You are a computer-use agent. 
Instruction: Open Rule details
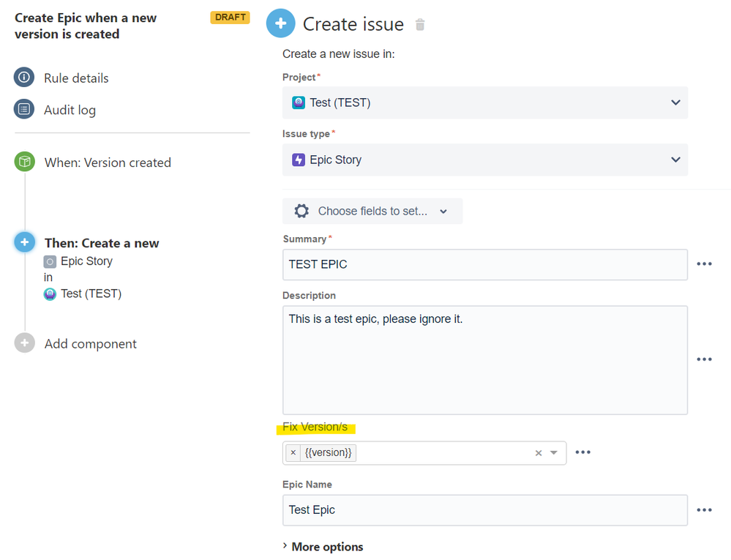[x=76, y=78]
